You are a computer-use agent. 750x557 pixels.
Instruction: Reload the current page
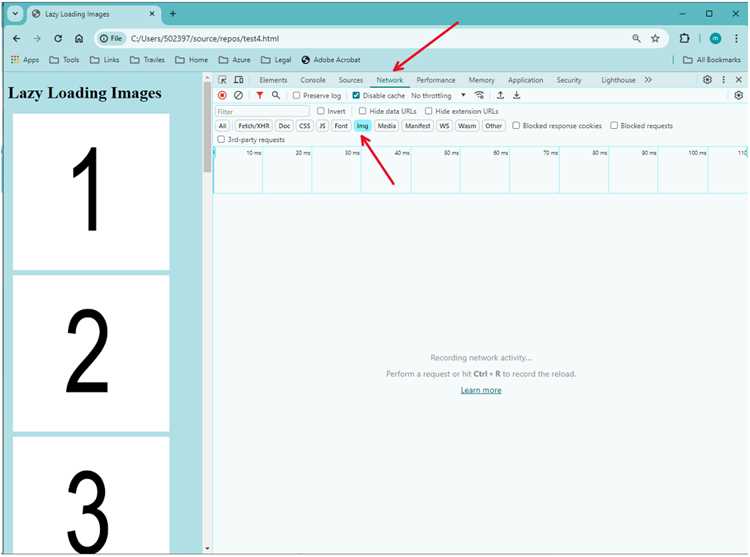[58, 38]
